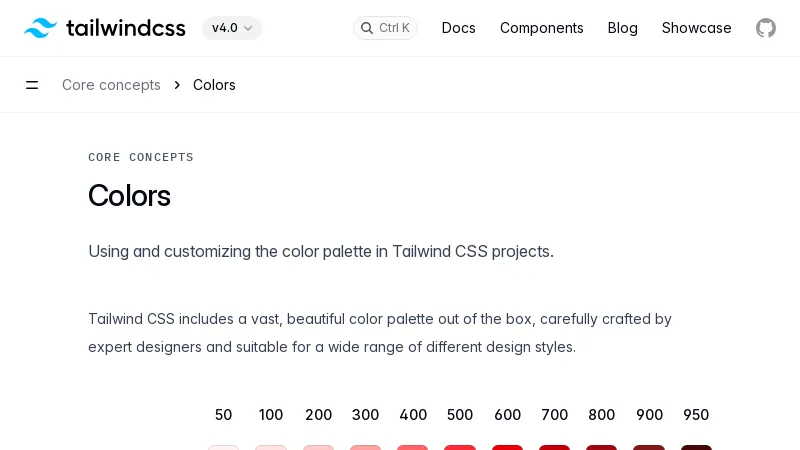Select the red 50 color swatch
The height and width of the screenshot is (450, 800).
tap(223, 447)
